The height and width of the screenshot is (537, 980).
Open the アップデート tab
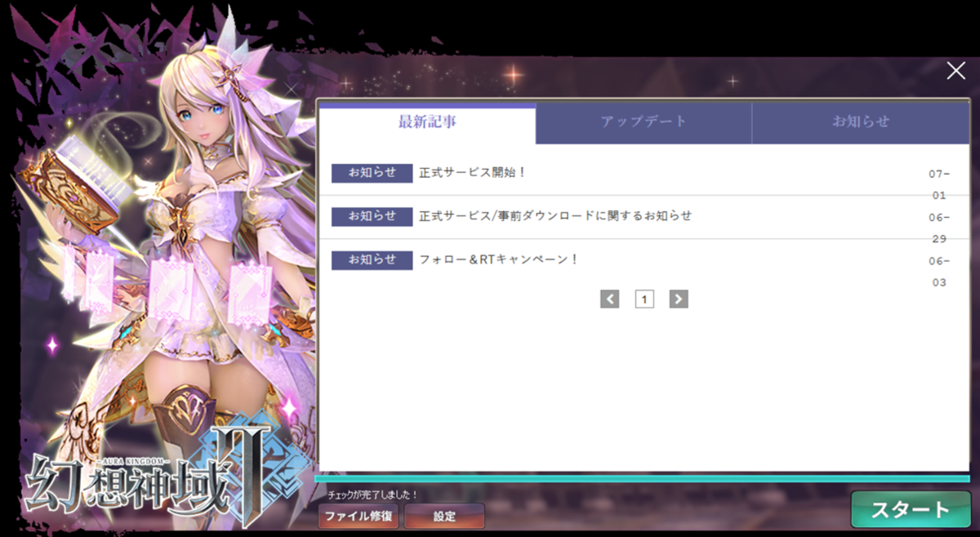tap(644, 122)
